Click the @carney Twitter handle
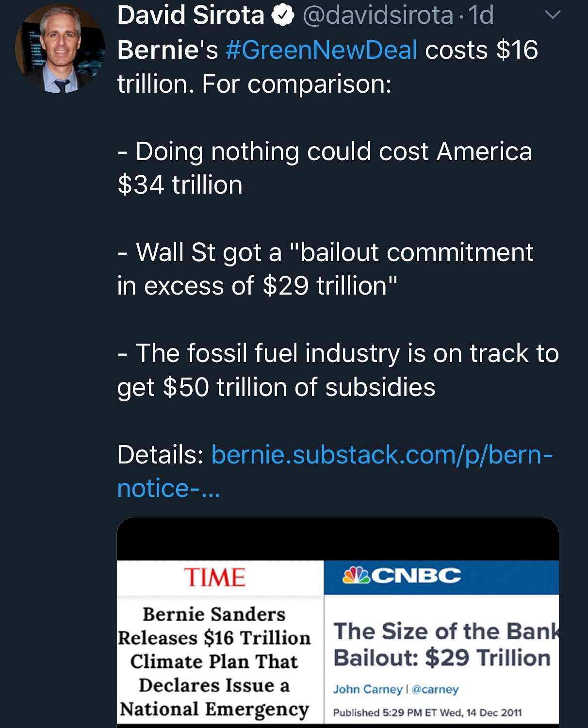This screenshot has width=588, height=728. click(435, 689)
